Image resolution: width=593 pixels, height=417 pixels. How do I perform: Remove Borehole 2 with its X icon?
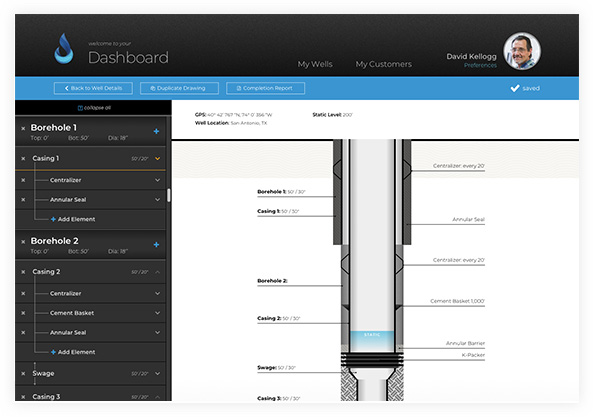(23, 242)
